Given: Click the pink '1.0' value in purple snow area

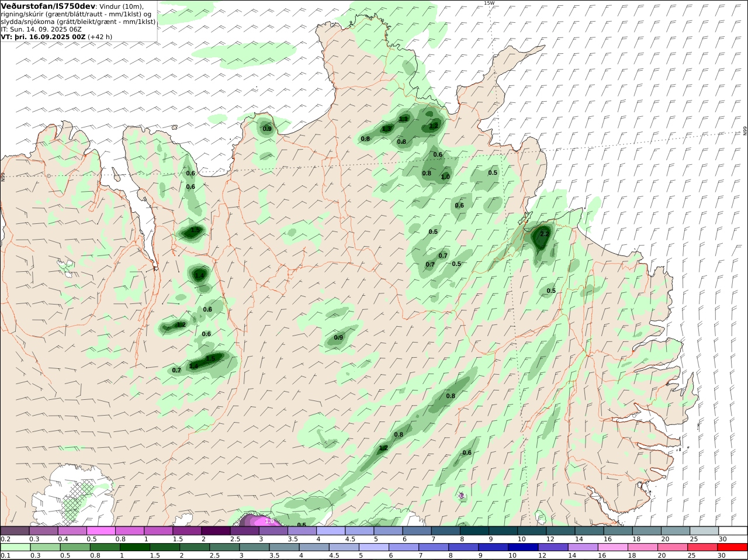Looking at the screenshot, I should point(269,521).
